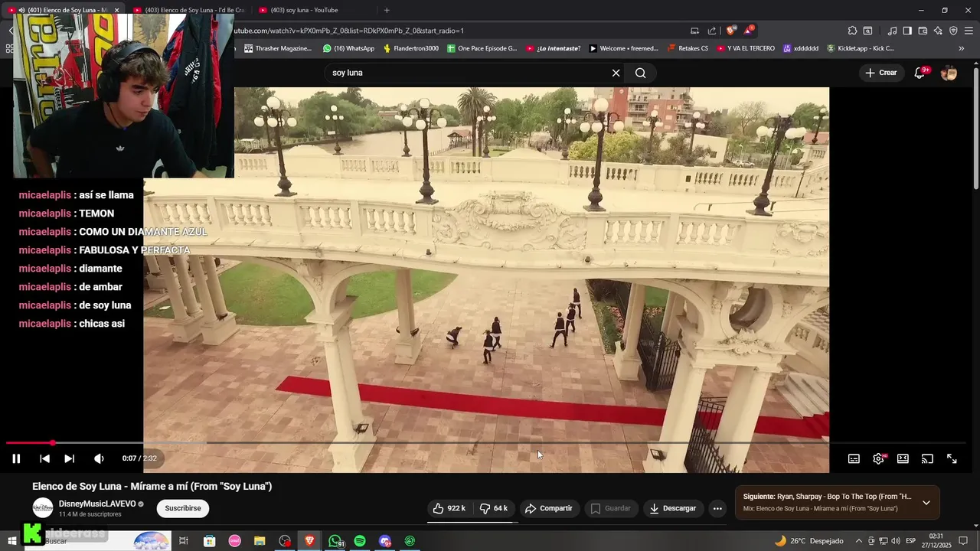
Task: Open the DisneyMusicLAVEVO channel name link
Action: [x=97, y=504]
